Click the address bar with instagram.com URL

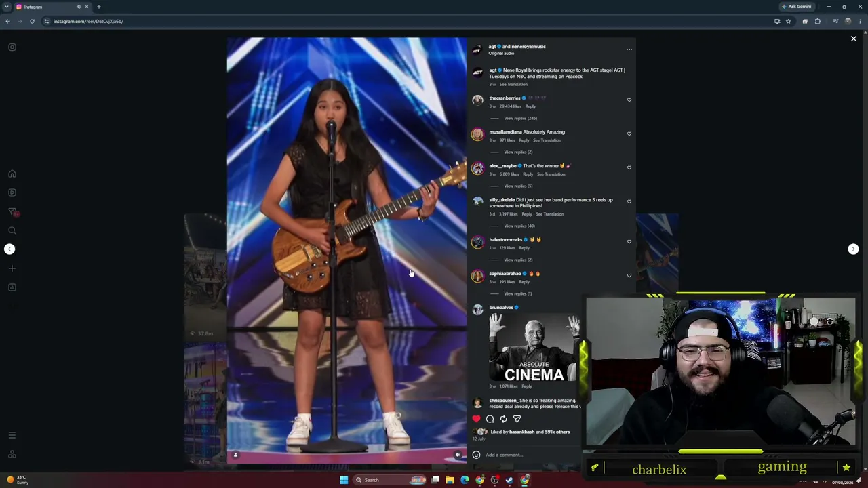[407, 21]
